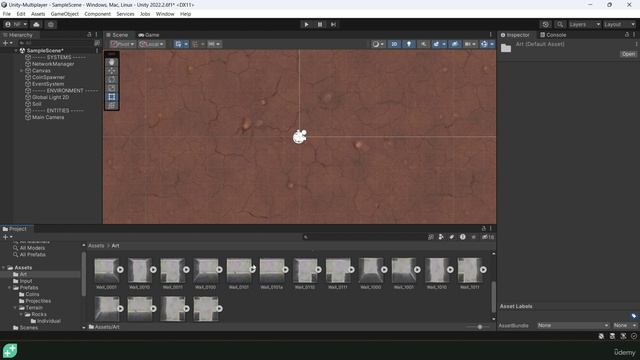This screenshot has height=360, width=640.
Task: Click the bug debug icon in status bar
Action: pos(601,336)
